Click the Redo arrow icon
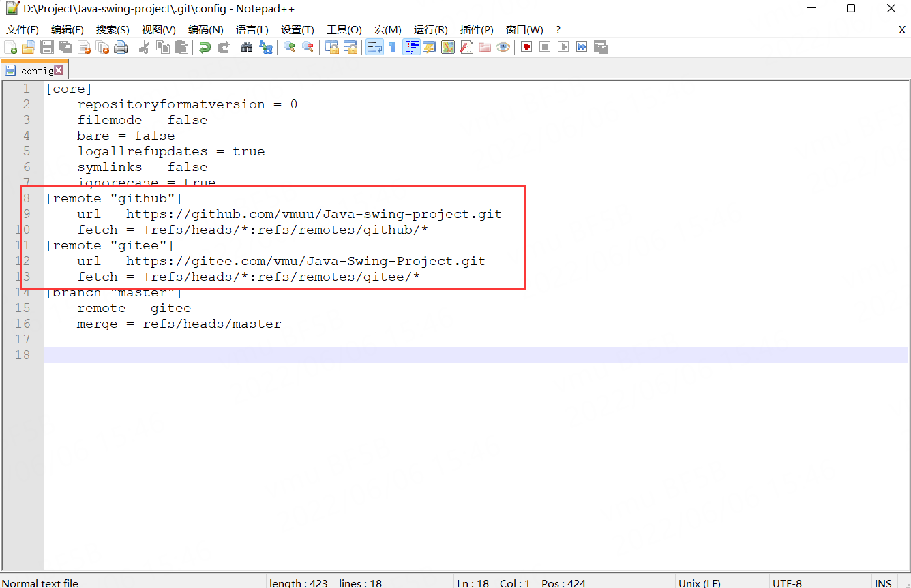Viewport: 911px width, 588px height. (223, 47)
